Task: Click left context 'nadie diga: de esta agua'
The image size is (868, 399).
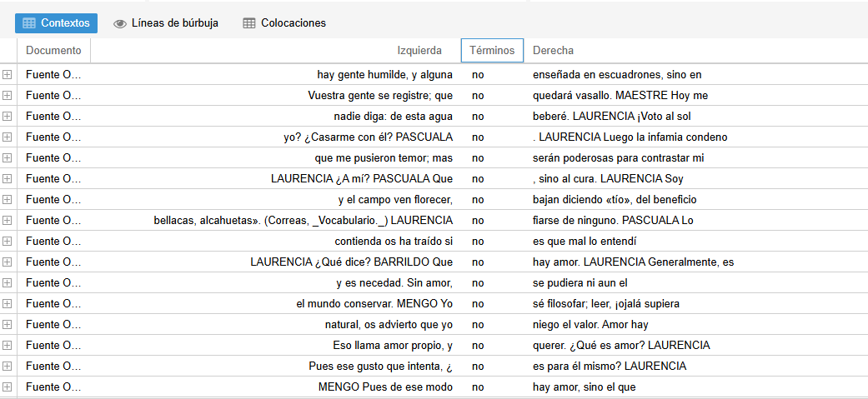Action: click(x=393, y=117)
